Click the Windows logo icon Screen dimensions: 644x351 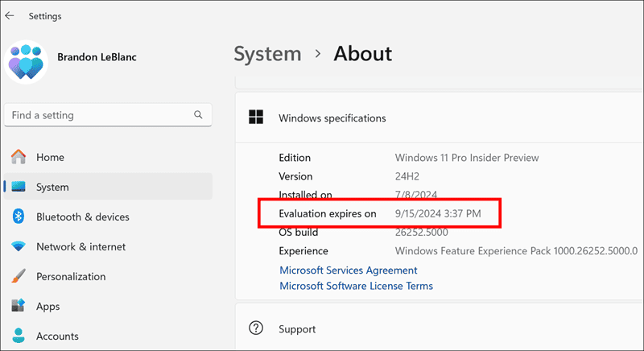click(x=256, y=117)
